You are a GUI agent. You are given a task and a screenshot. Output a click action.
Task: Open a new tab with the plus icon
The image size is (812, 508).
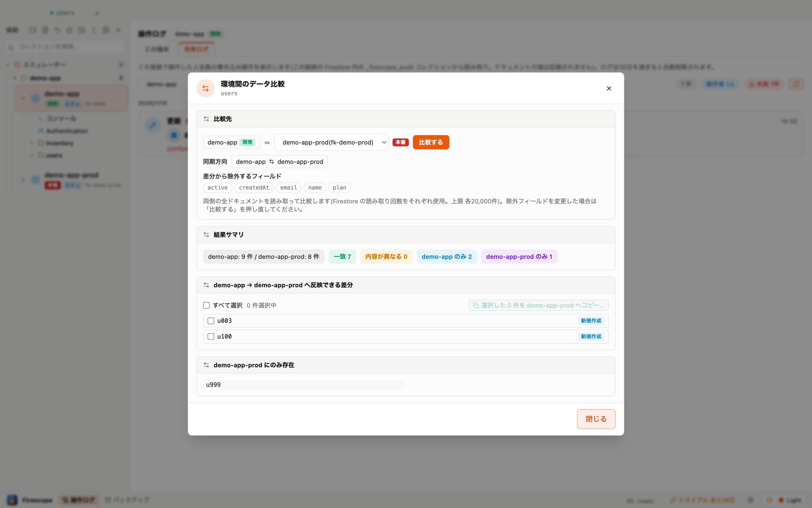[x=97, y=13]
